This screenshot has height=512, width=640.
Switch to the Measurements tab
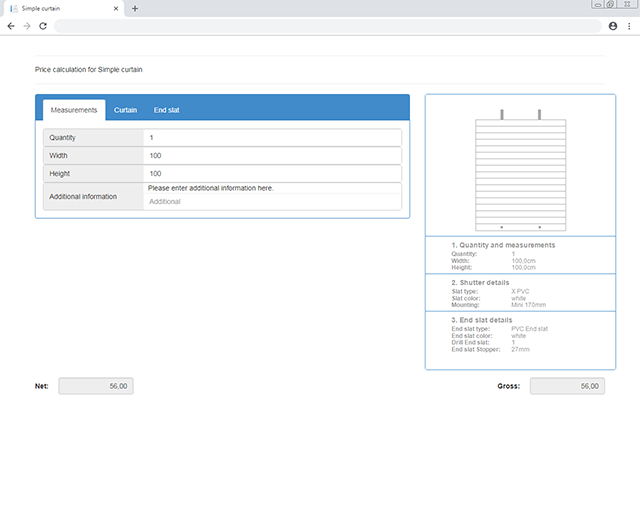tap(74, 110)
